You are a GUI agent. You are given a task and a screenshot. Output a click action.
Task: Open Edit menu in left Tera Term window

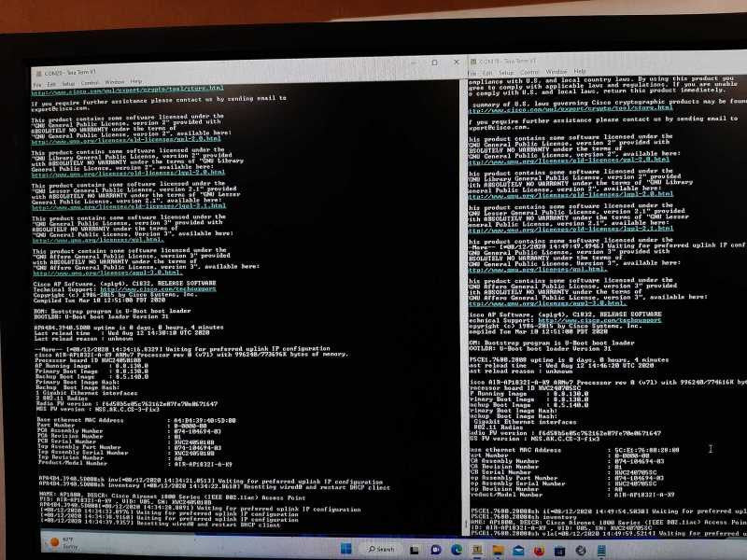point(51,84)
